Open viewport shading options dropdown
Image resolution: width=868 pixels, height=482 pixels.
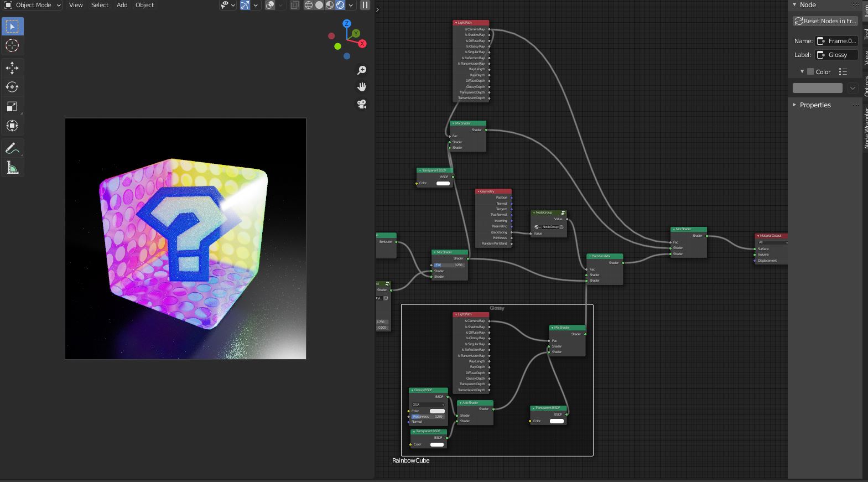coord(351,5)
